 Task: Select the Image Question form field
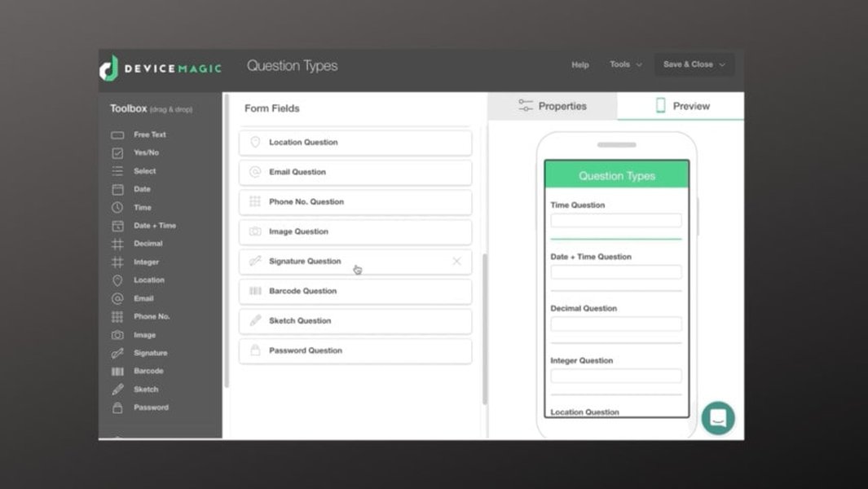[355, 231]
